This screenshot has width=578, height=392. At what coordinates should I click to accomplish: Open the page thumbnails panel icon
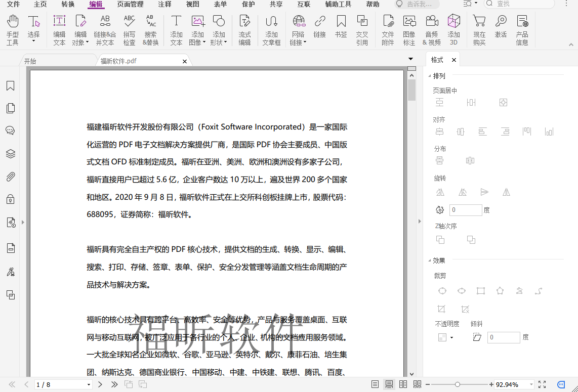click(x=10, y=108)
